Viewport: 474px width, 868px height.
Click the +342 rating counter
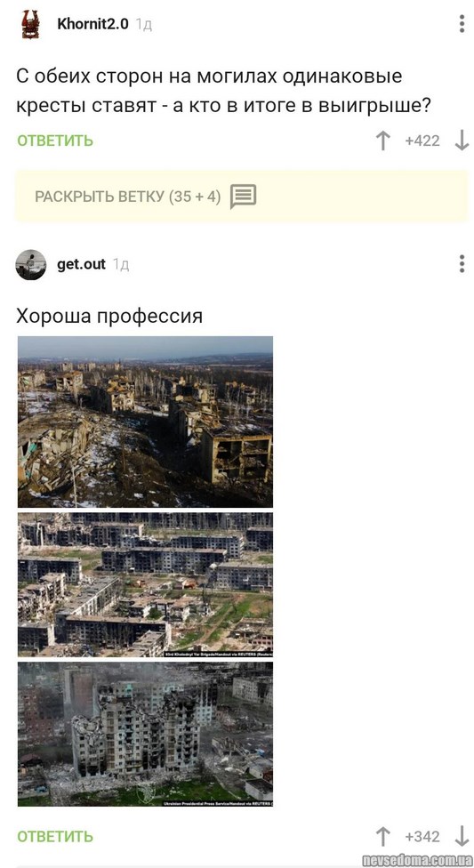tap(422, 837)
